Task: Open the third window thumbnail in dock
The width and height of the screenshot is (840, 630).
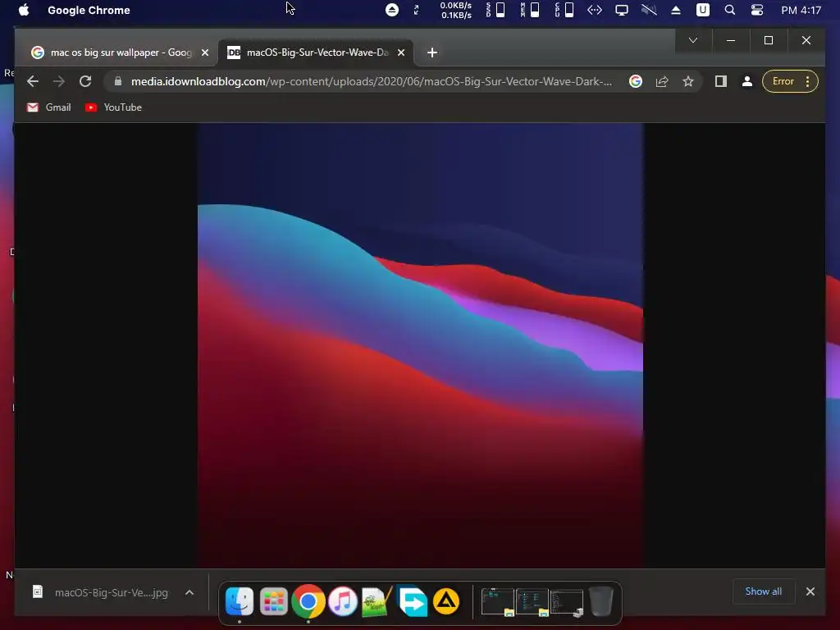Action: click(567, 602)
